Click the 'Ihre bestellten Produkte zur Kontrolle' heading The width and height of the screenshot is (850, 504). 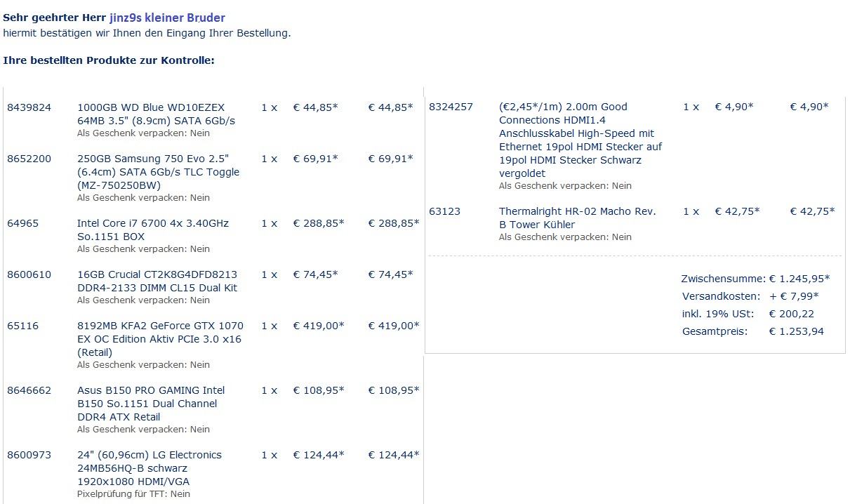(109, 60)
